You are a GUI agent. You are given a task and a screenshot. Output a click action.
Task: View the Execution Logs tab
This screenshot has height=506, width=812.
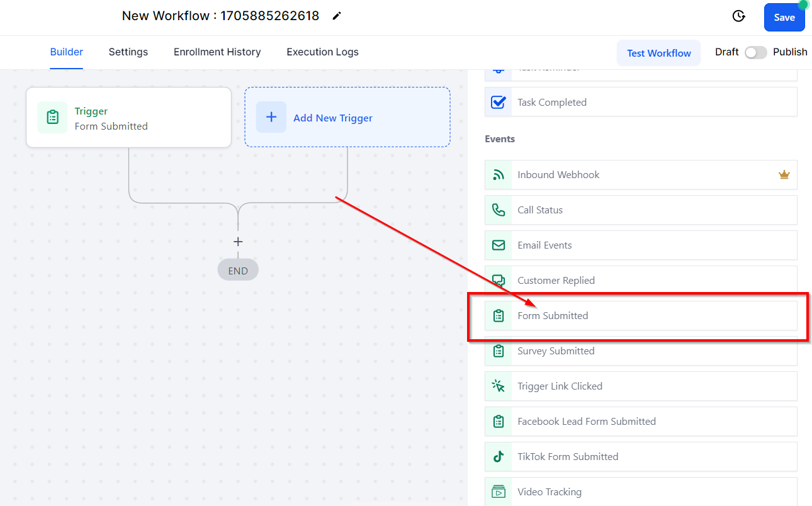click(322, 52)
